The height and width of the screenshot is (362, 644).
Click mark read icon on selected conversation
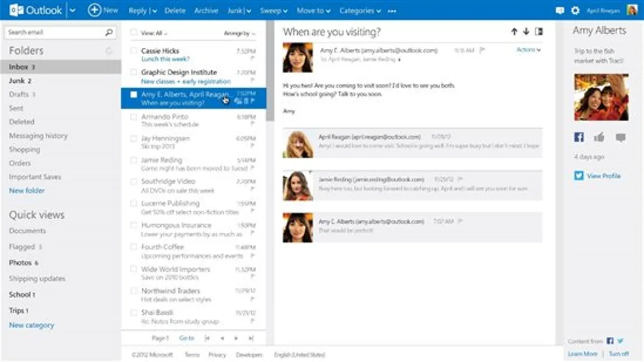click(238, 101)
